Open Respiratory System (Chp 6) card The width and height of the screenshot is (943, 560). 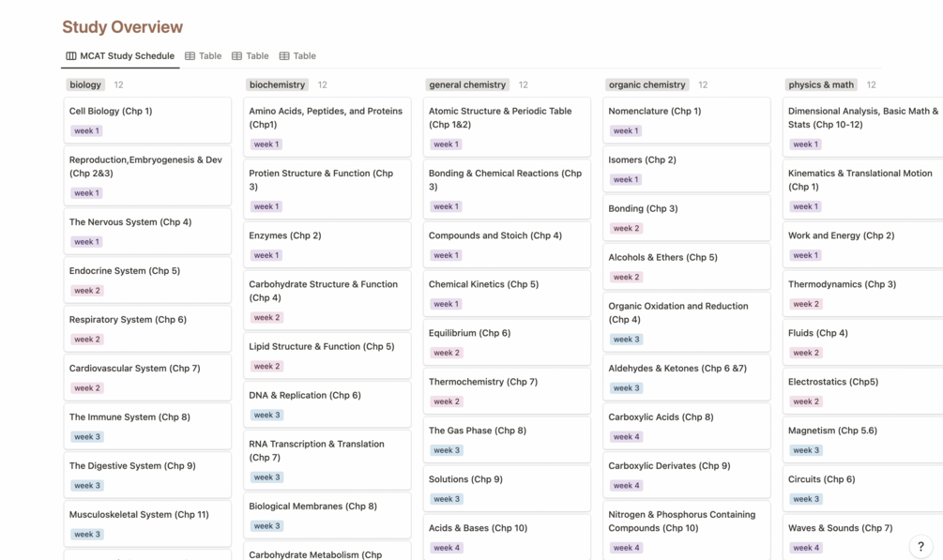tap(147, 329)
